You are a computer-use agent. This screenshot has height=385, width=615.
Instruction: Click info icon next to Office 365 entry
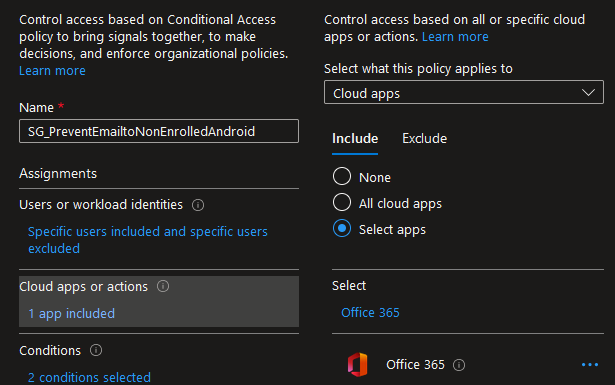[459, 365]
